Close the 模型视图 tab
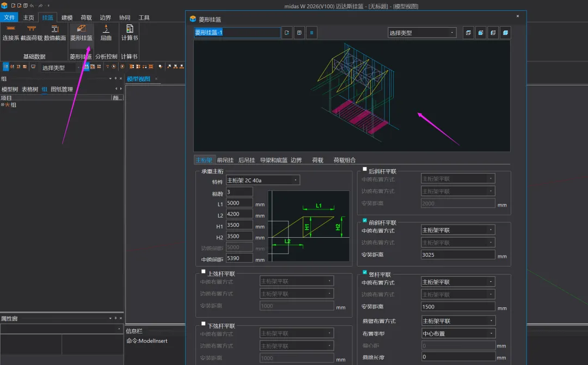 (x=156, y=79)
